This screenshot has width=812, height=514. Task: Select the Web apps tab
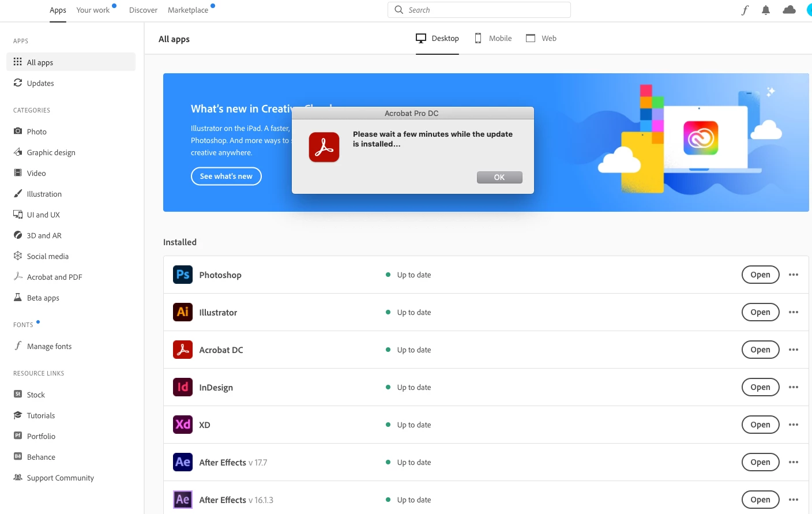(541, 38)
